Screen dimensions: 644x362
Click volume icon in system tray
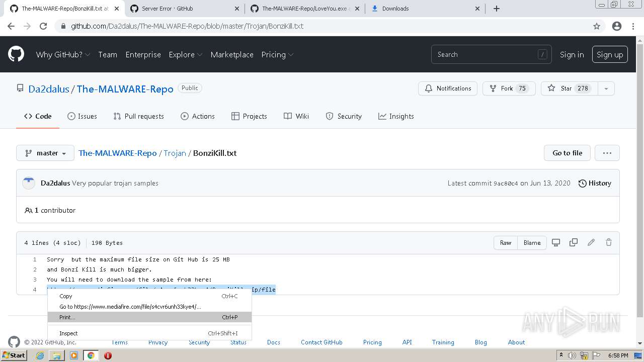pyautogui.click(x=572, y=355)
